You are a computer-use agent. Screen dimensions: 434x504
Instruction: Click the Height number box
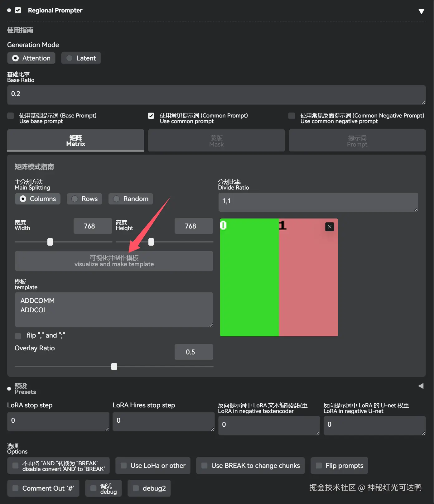tap(194, 226)
